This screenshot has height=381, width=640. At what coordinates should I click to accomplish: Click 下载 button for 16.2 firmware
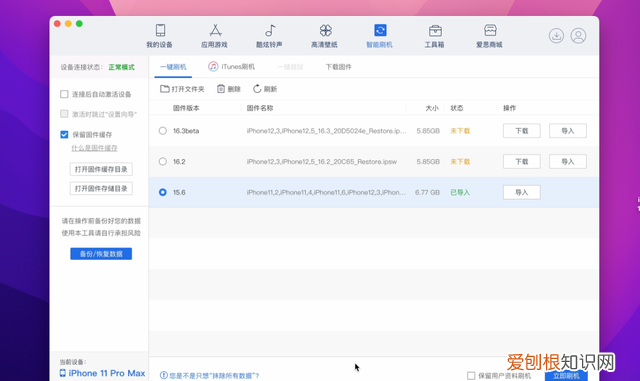coord(522,161)
